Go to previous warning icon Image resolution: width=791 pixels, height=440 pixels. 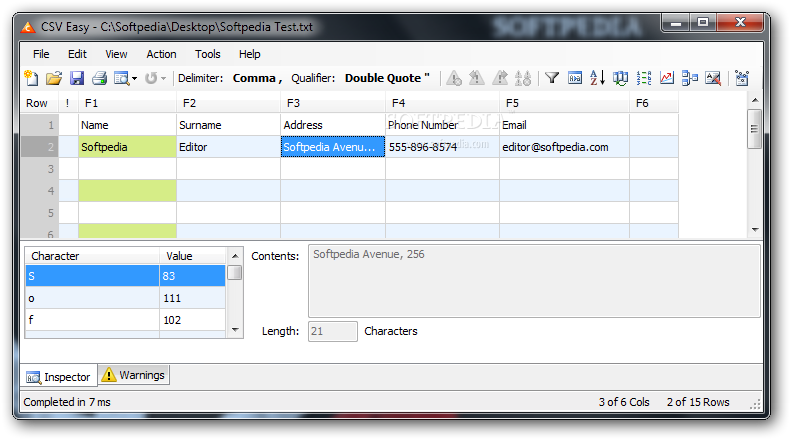pyautogui.click(x=477, y=78)
